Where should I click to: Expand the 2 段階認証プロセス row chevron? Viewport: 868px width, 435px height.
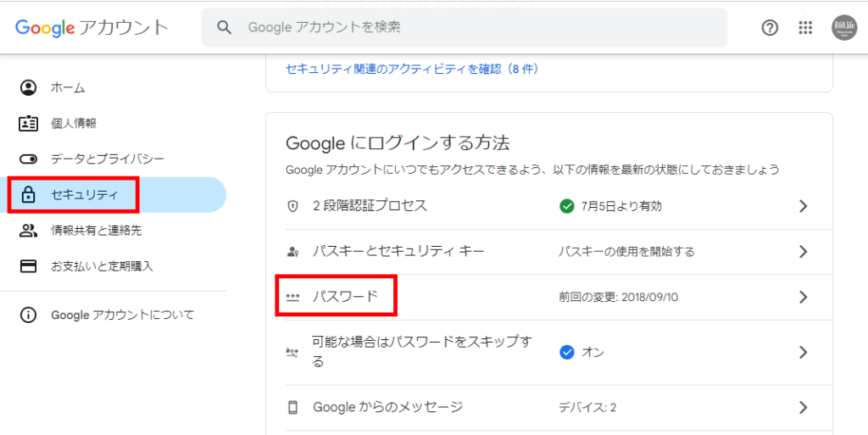pos(803,206)
